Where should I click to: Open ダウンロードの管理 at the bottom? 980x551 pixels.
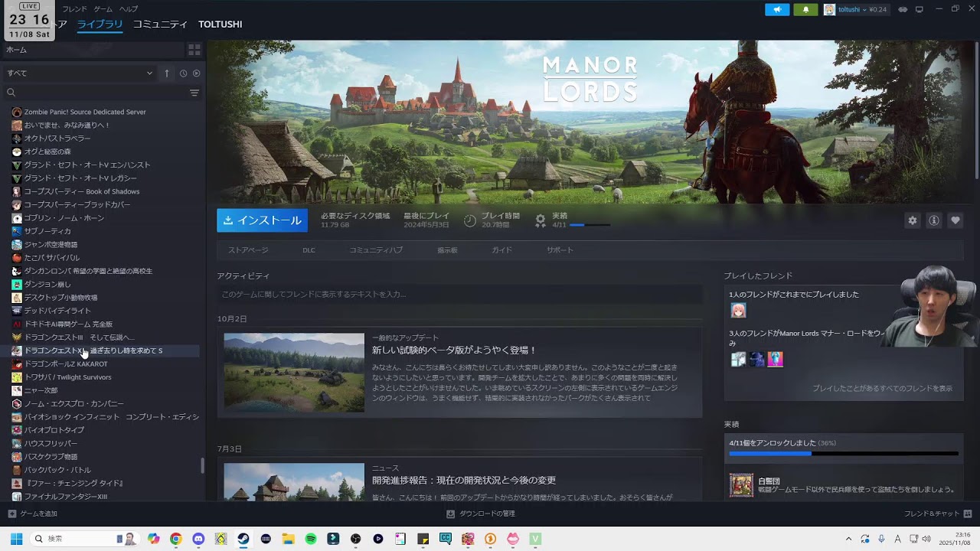click(481, 514)
